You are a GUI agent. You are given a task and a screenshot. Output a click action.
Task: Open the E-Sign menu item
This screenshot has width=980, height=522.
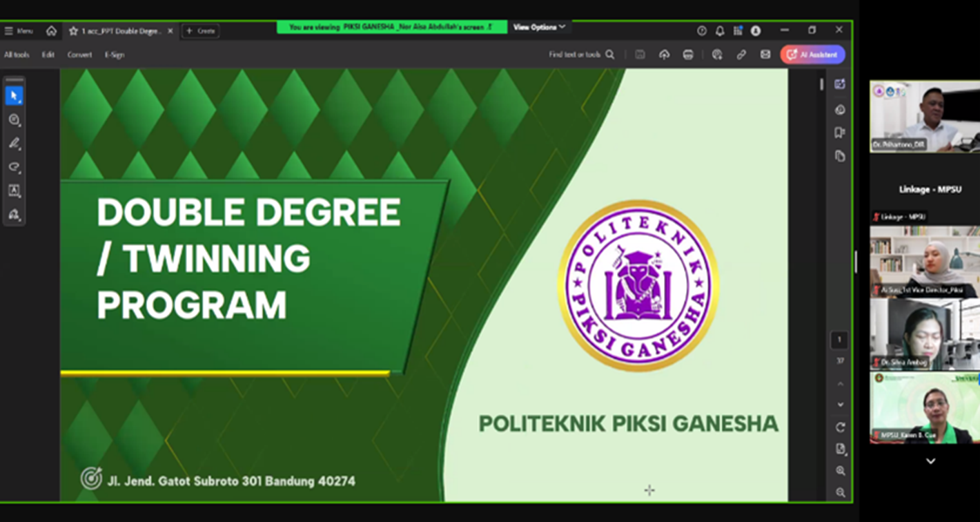click(115, 55)
